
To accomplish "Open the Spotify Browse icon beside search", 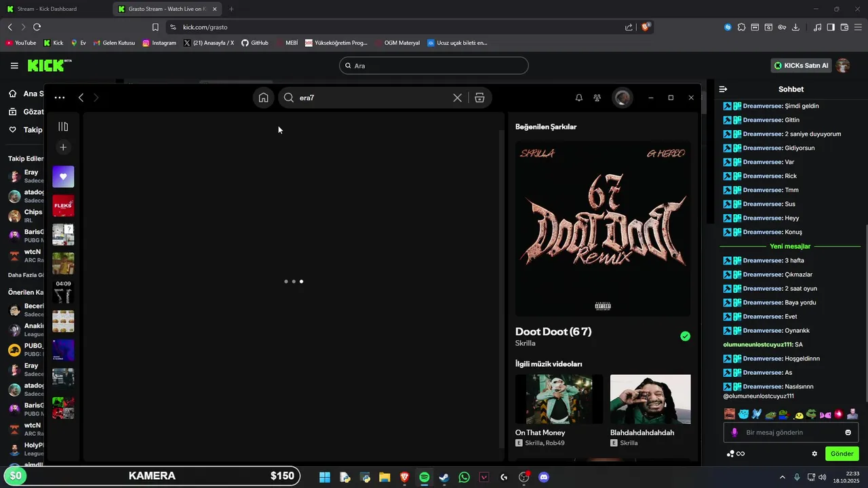I will click(479, 98).
